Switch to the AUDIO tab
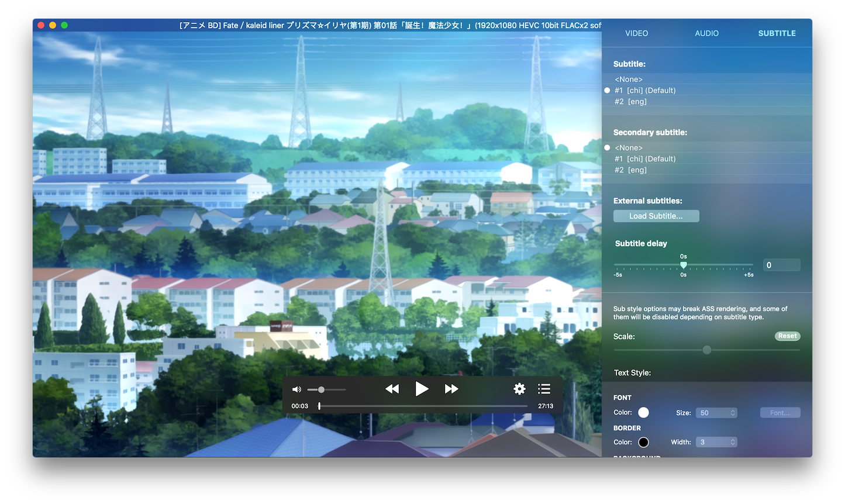The height and width of the screenshot is (504, 845). tap(706, 33)
